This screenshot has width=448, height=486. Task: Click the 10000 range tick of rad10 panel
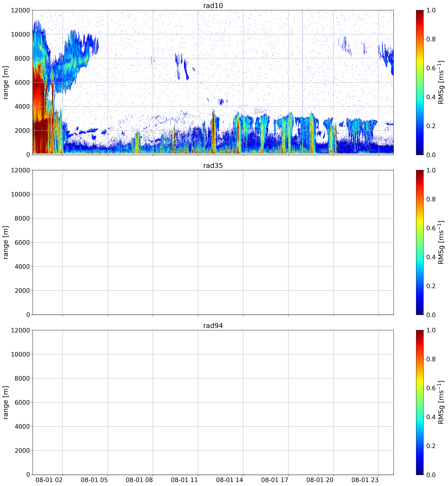coord(20,34)
